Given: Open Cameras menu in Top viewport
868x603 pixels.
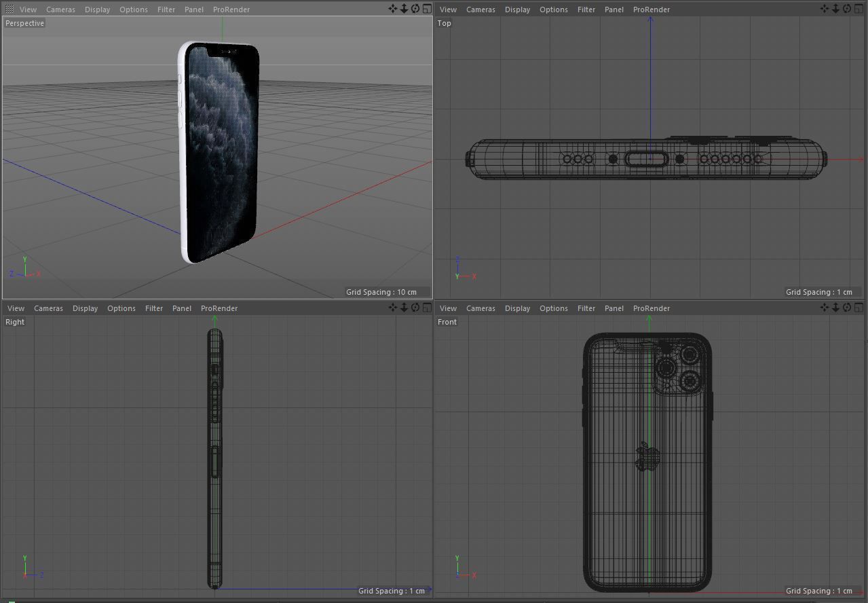Looking at the screenshot, I should pyautogui.click(x=480, y=10).
